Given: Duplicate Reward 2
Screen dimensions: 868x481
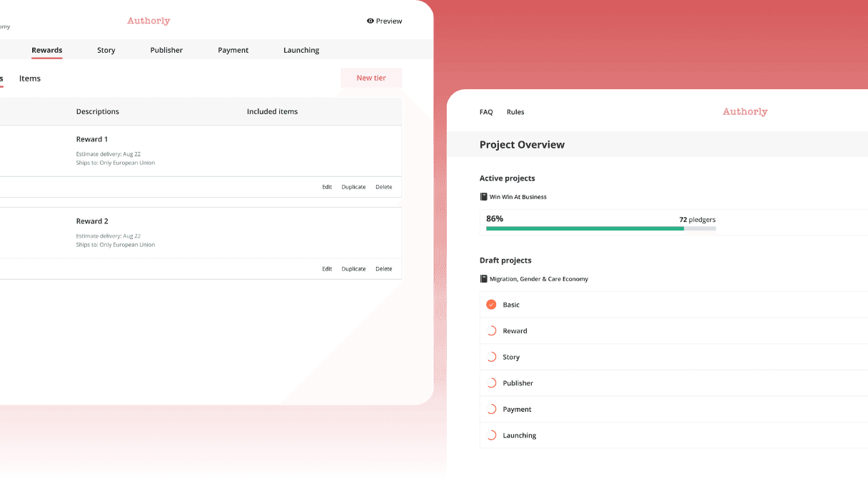Looking at the screenshot, I should pyautogui.click(x=353, y=269).
